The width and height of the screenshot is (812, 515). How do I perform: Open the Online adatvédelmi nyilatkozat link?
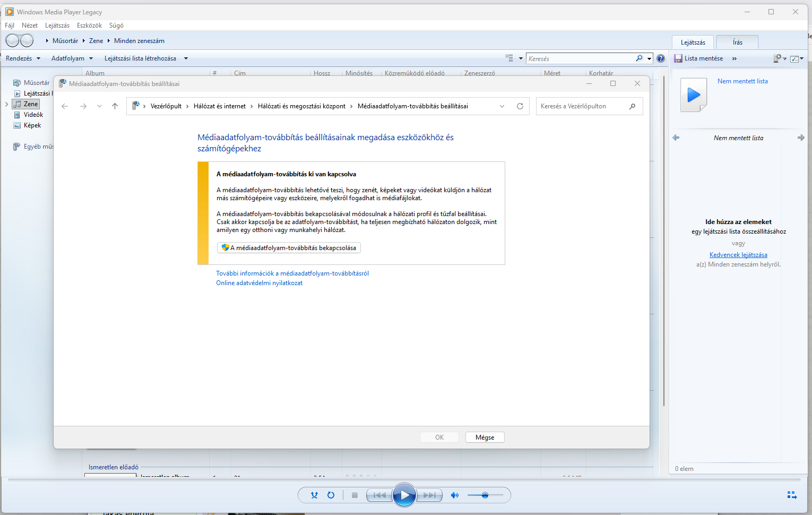pyautogui.click(x=259, y=283)
